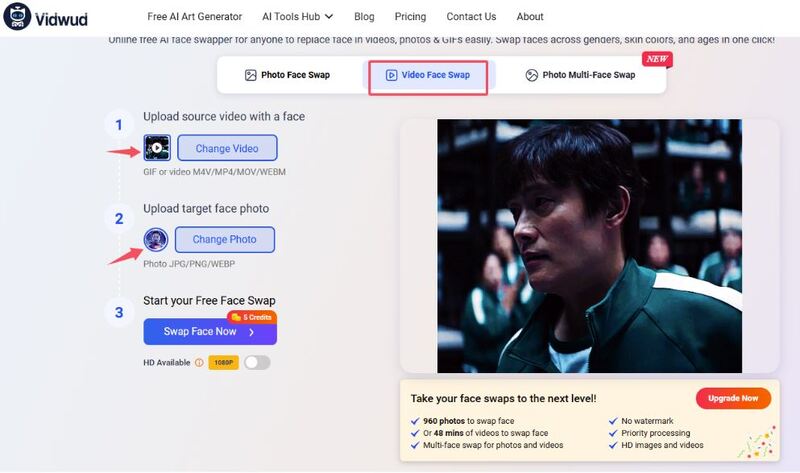The image size is (800, 473).
Task: Click the 'No watermark' text
Action: [647, 421]
